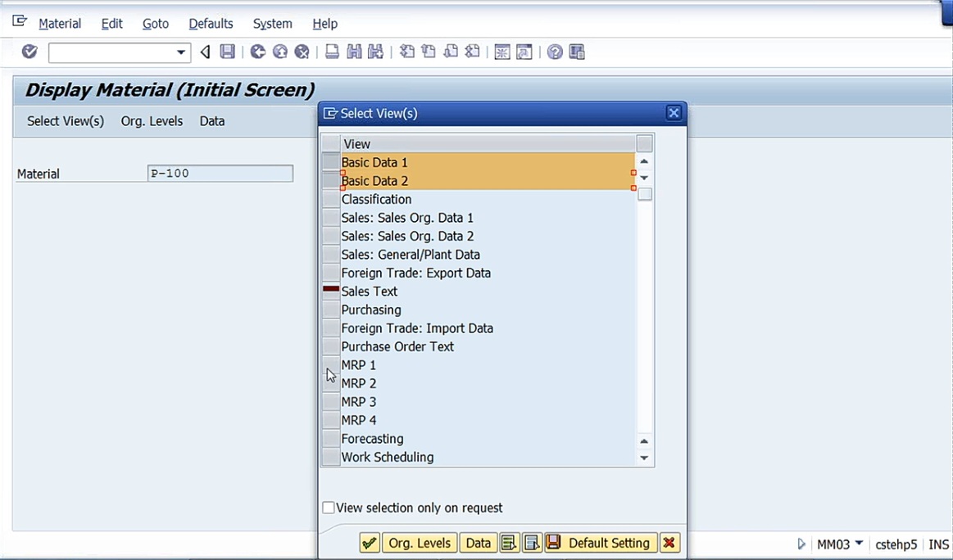Open the command field dropdown arrow
The image size is (953, 560).
[x=180, y=52]
